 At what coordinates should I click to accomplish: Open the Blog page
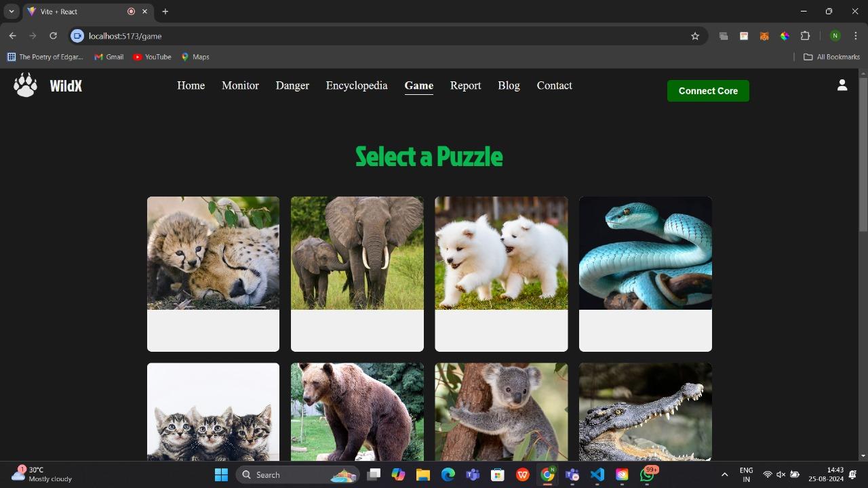point(509,85)
